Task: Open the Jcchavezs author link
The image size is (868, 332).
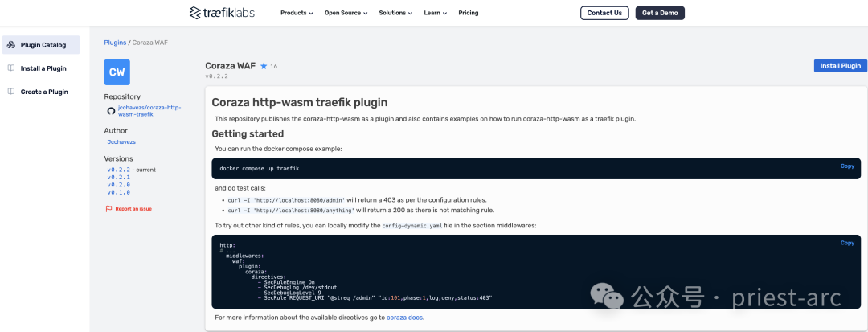Action: coord(121,141)
